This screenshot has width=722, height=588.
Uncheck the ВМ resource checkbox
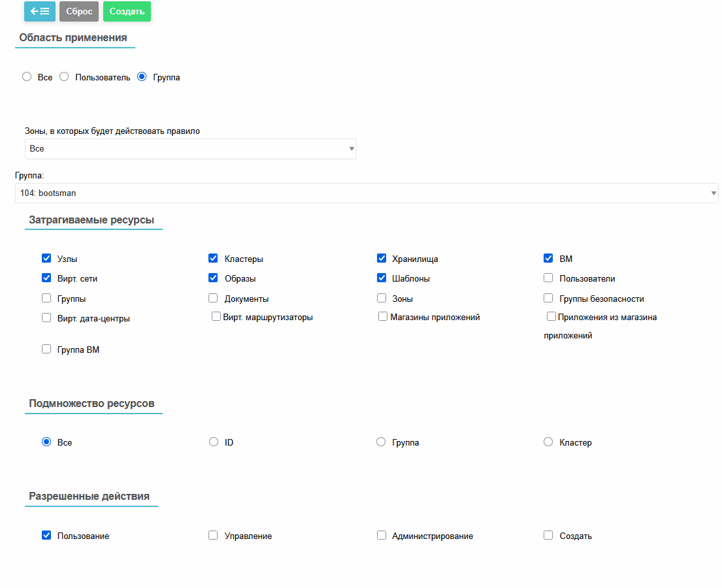click(548, 258)
